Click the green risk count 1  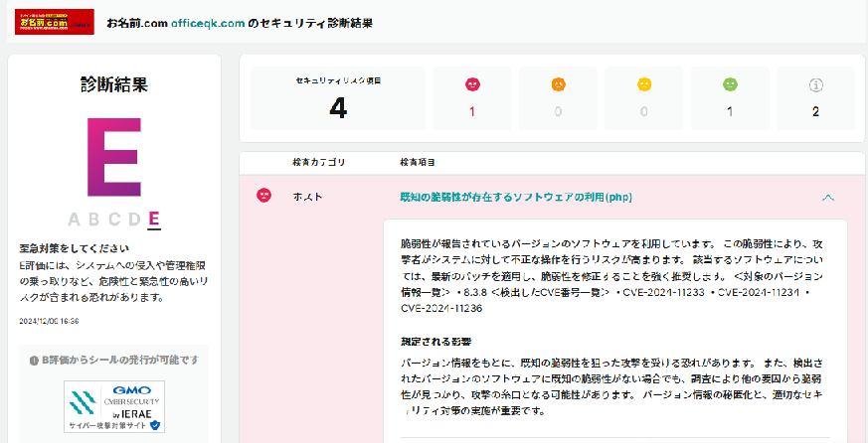point(730,111)
